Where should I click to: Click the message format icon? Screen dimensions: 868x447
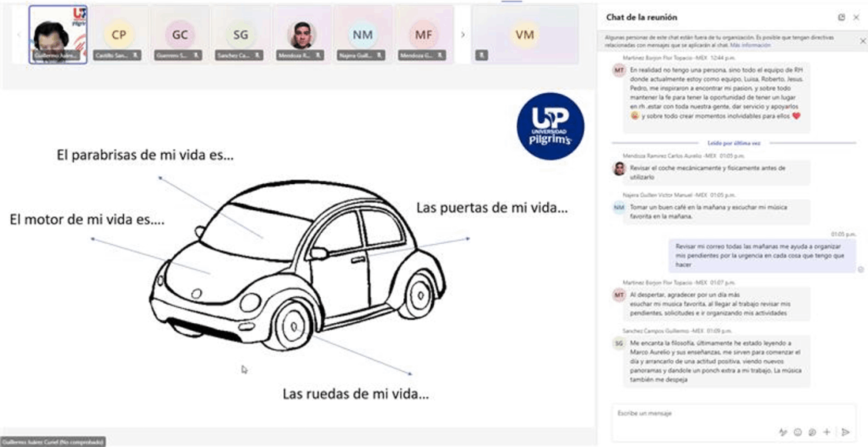tap(783, 432)
